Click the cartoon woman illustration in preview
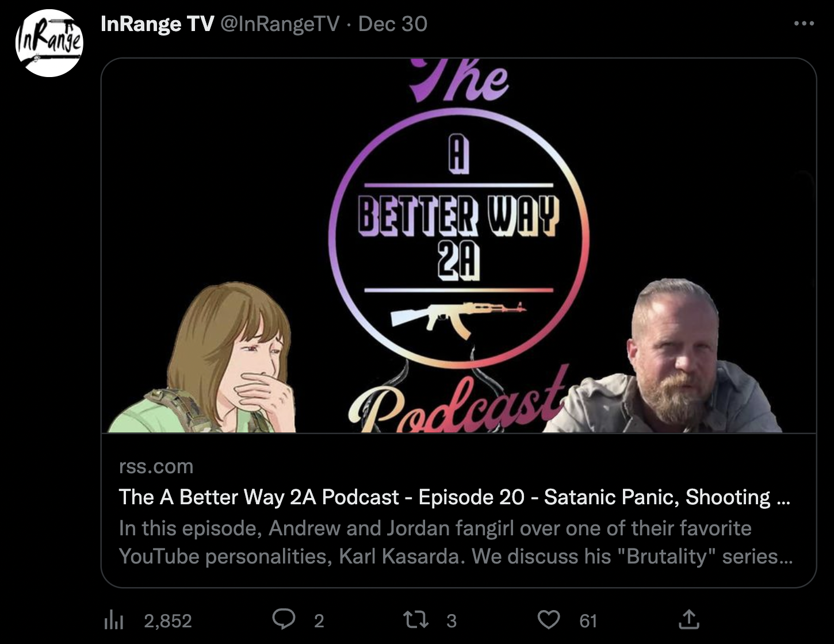This screenshot has height=644, width=834. click(204, 358)
